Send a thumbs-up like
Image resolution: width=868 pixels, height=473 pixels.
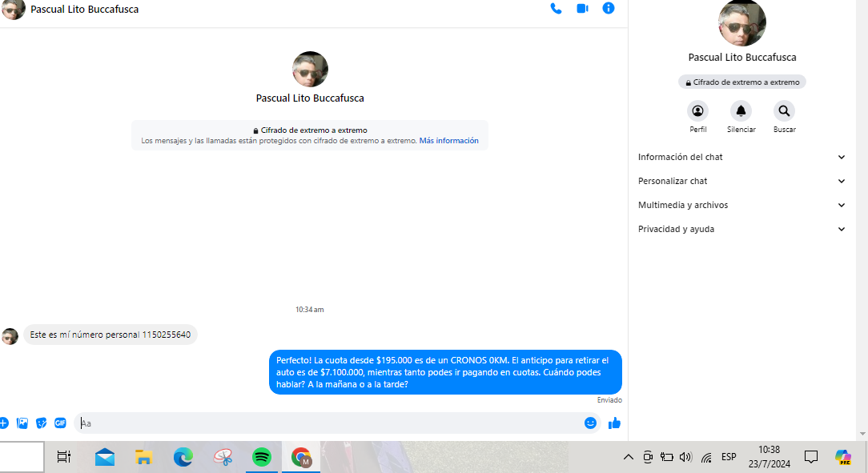click(614, 423)
